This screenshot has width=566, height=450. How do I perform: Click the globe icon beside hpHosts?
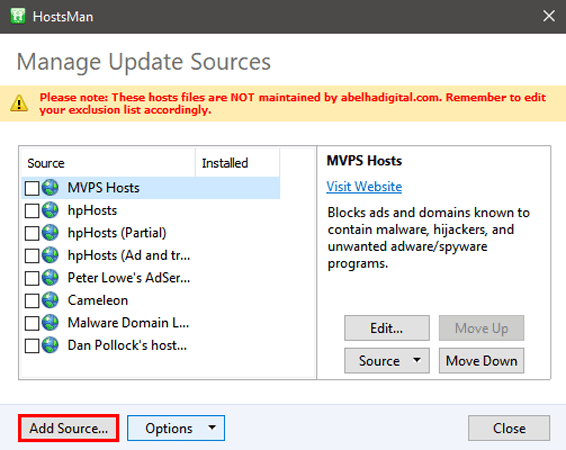point(50,210)
